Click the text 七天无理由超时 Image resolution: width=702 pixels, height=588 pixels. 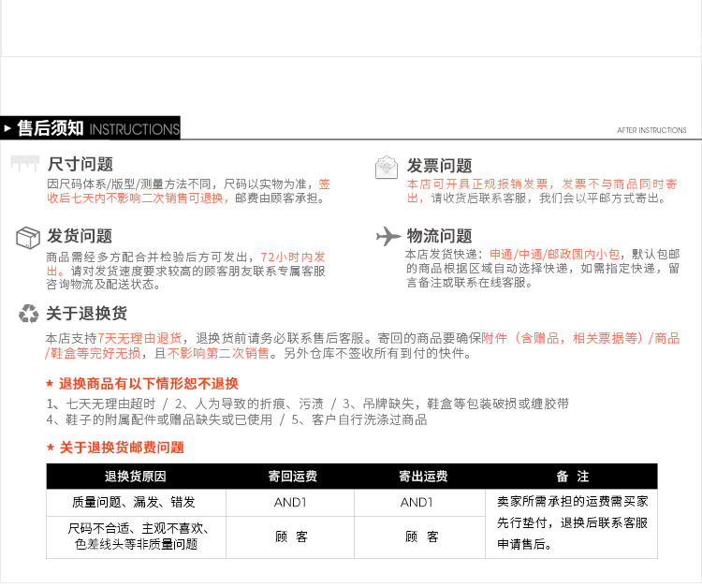point(110,404)
